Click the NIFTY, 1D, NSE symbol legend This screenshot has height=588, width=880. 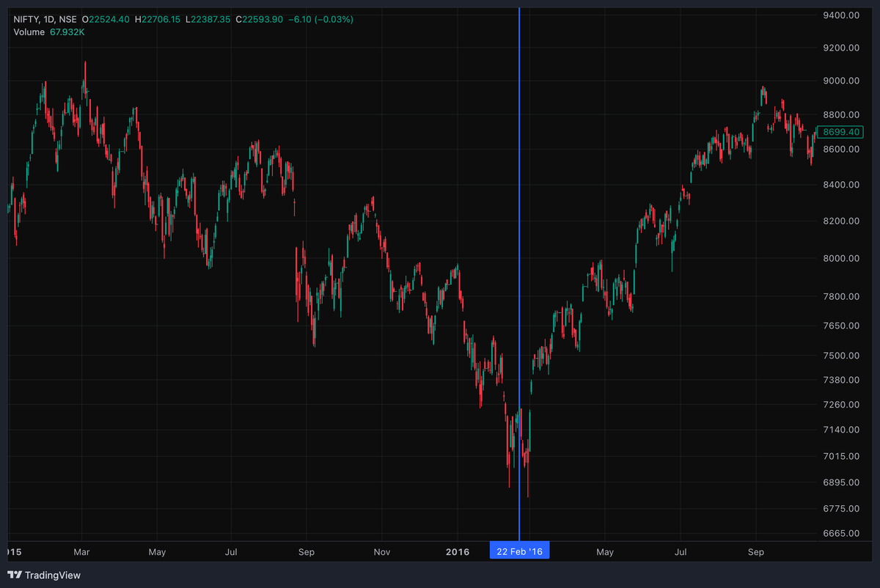(45, 18)
